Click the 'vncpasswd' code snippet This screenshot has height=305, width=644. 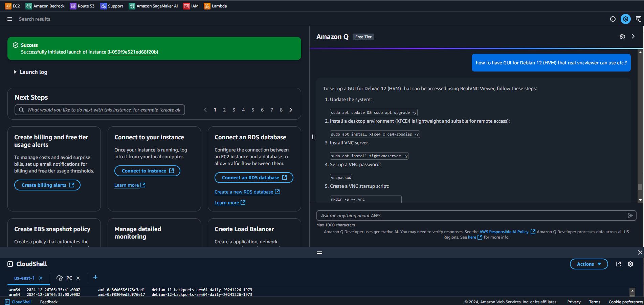341,178
